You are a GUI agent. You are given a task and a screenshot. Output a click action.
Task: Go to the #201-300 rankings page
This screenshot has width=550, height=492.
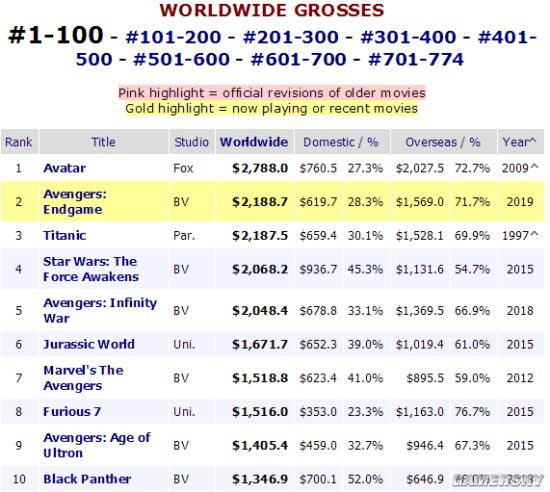[290, 37]
